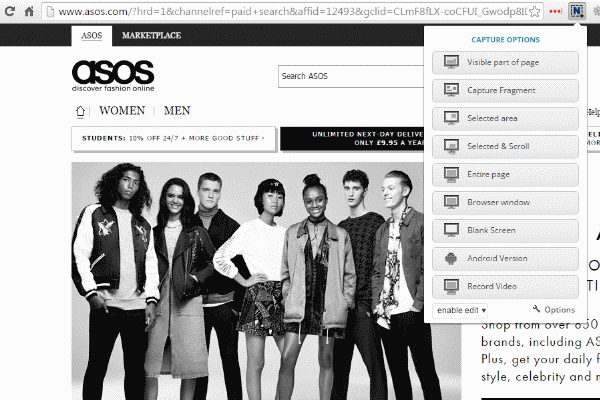The width and height of the screenshot is (600, 400).
Task: Choose Selected area capture
Action: click(x=505, y=118)
